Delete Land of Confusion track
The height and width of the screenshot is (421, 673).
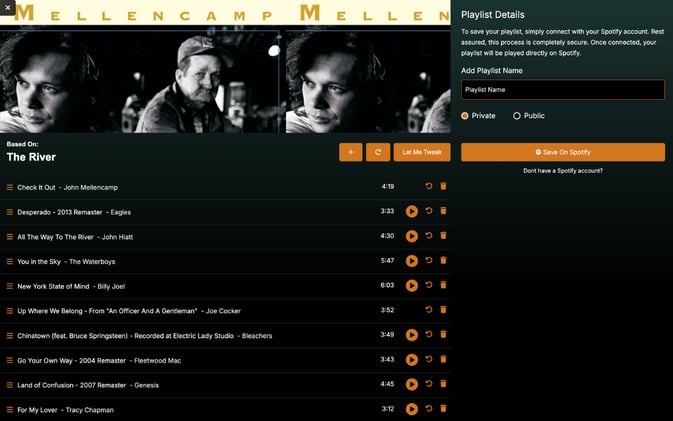pyautogui.click(x=443, y=384)
